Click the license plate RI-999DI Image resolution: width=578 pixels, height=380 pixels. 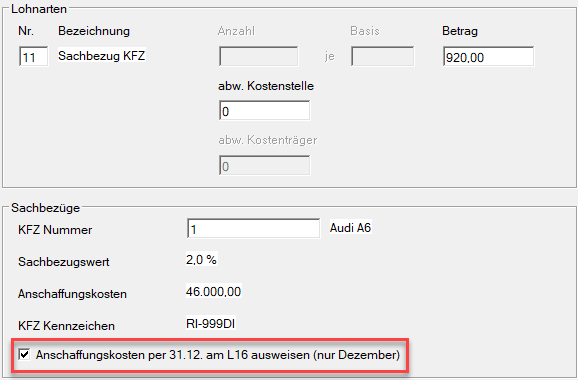point(210,324)
